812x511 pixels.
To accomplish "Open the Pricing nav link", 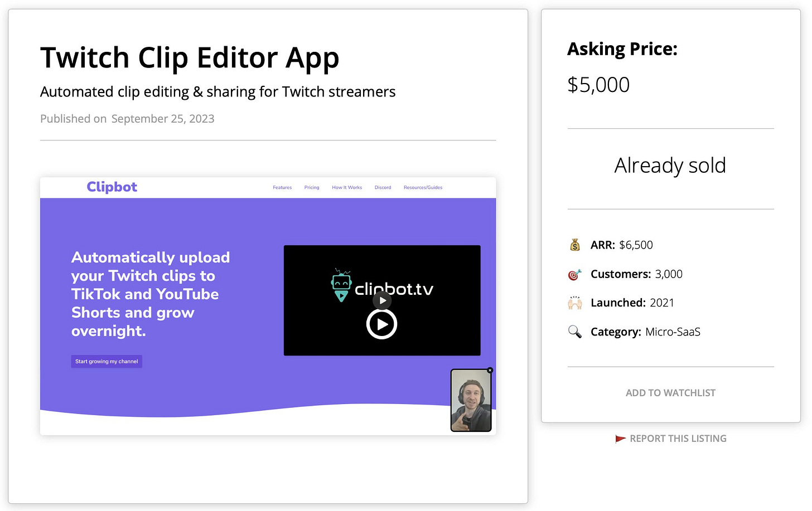I will (x=312, y=187).
